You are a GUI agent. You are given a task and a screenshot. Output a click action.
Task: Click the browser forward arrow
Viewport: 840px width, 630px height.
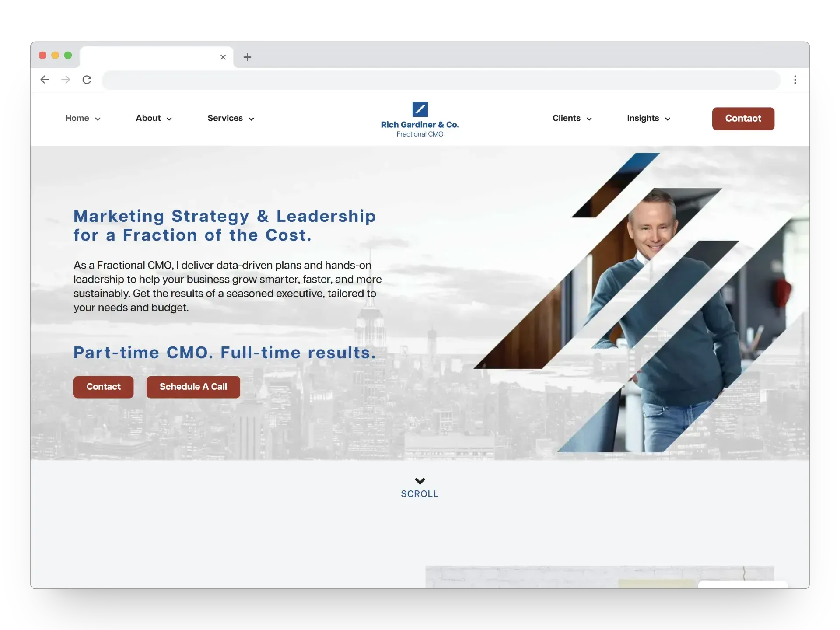pos(66,80)
